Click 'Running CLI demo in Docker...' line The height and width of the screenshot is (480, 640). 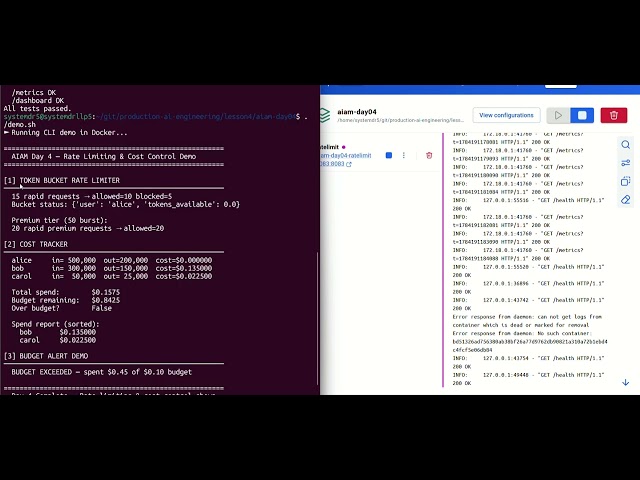pyautogui.click(x=65, y=133)
